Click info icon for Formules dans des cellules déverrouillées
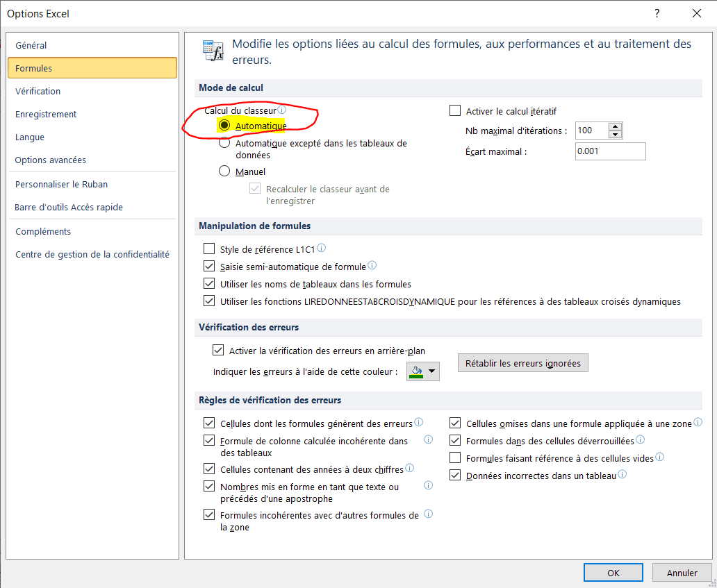 click(x=640, y=439)
